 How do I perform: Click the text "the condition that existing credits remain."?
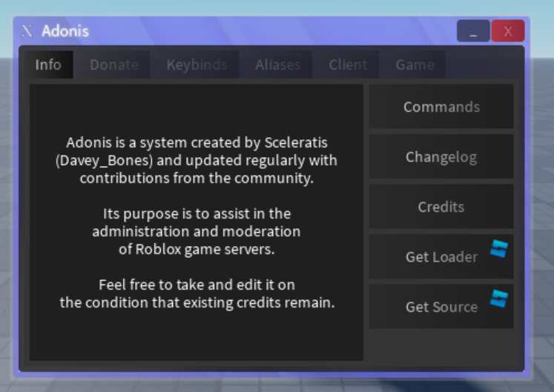pyautogui.click(x=197, y=302)
